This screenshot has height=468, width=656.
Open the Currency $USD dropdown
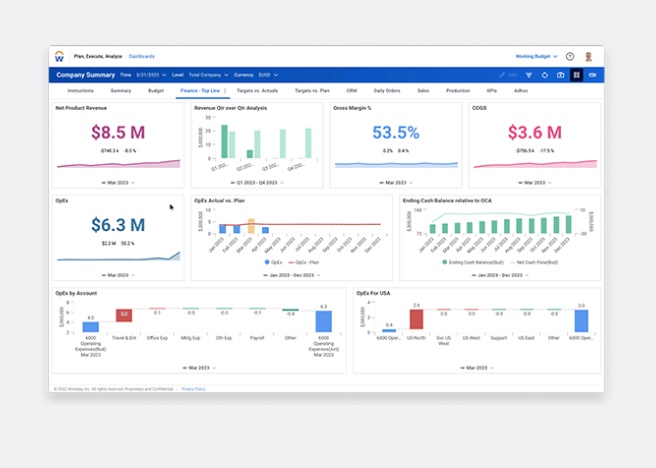point(266,75)
